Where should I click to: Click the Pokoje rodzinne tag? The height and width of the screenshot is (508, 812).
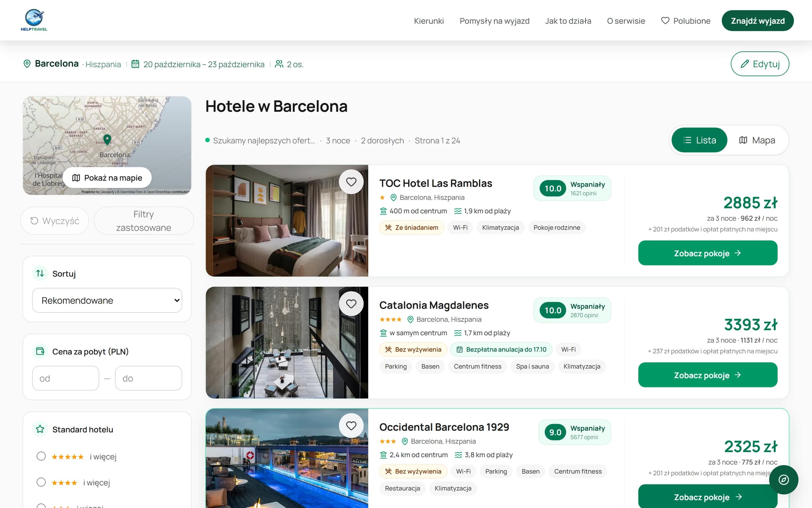tap(557, 227)
